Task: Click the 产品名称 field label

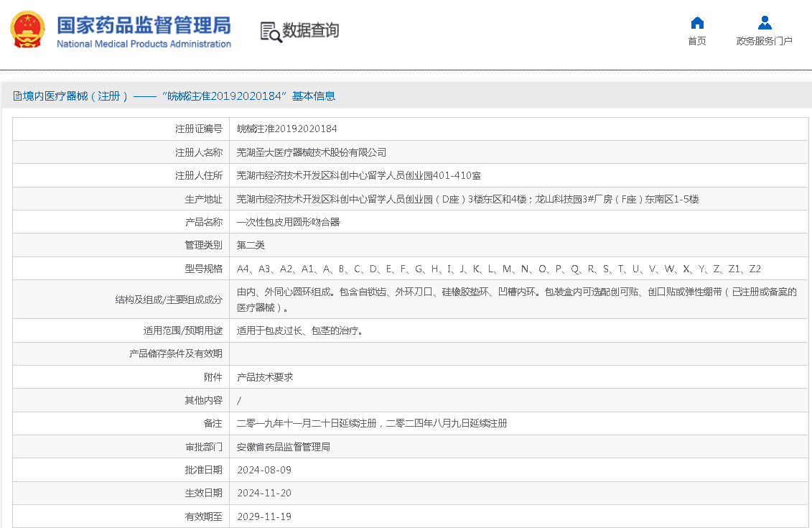Action: point(203,222)
